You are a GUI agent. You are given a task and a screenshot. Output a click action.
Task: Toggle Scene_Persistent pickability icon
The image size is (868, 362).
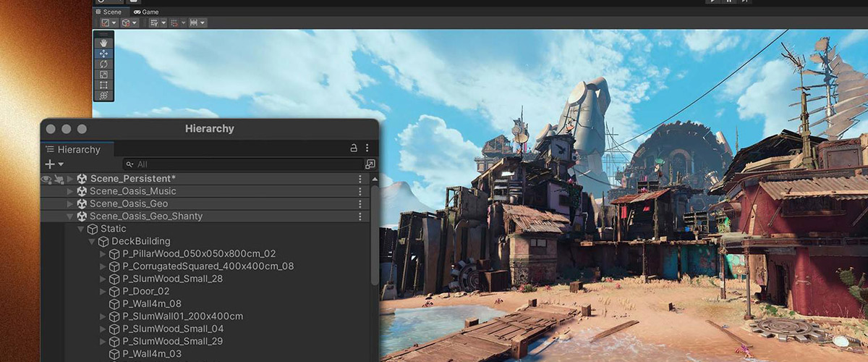[x=58, y=179]
